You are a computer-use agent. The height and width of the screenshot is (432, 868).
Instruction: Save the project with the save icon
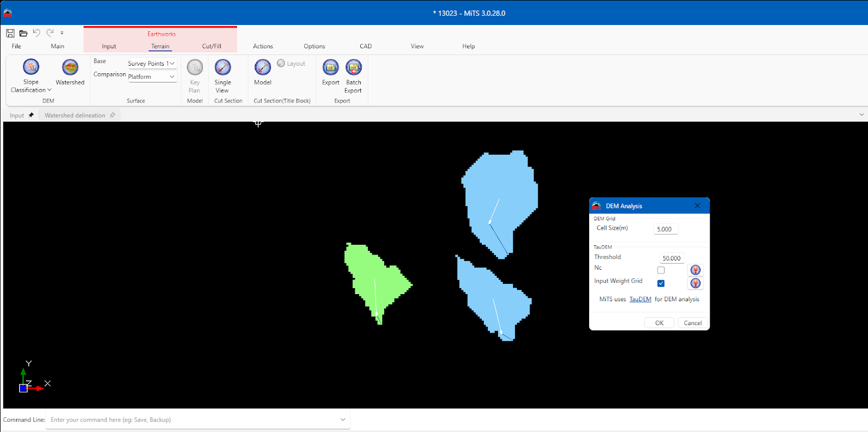pyautogui.click(x=10, y=33)
